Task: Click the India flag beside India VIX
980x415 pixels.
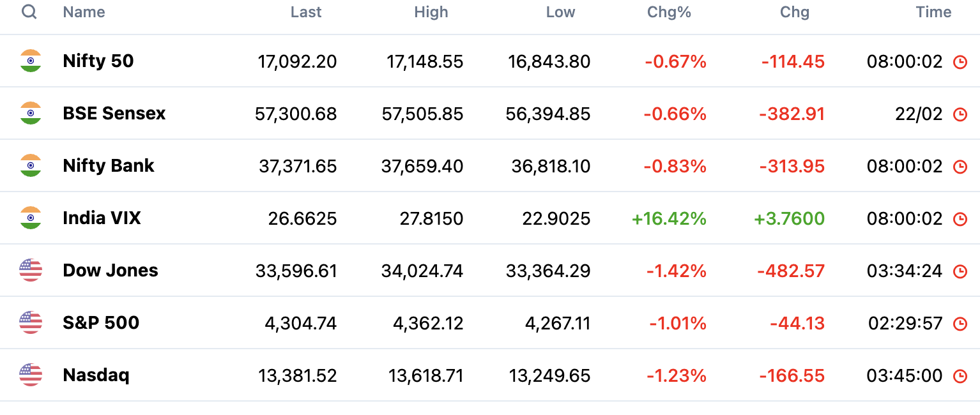Action: pyautogui.click(x=31, y=218)
